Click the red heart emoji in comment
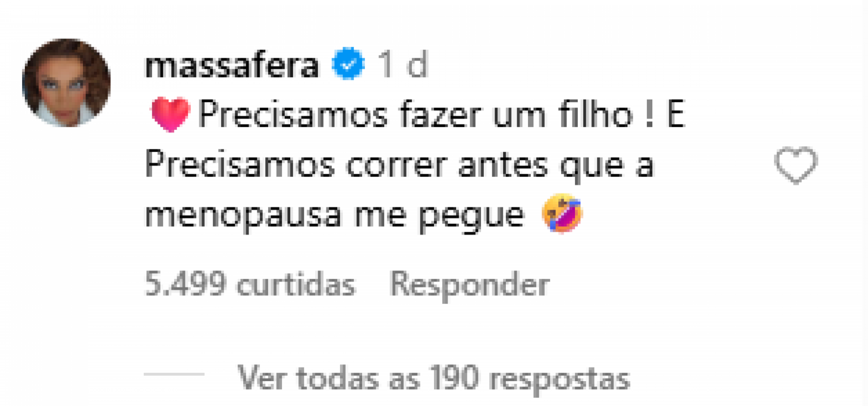Screen dimensions: 868x406 [x=170, y=114]
